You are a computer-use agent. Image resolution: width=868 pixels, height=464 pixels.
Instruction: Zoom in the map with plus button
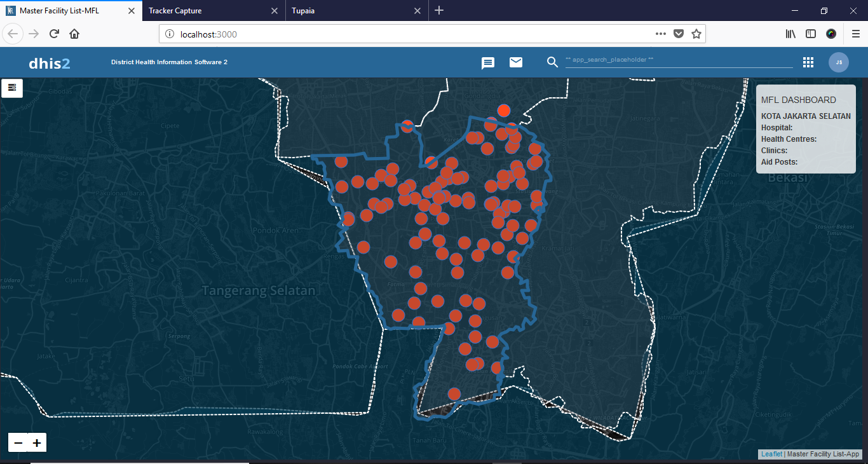click(37, 442)
